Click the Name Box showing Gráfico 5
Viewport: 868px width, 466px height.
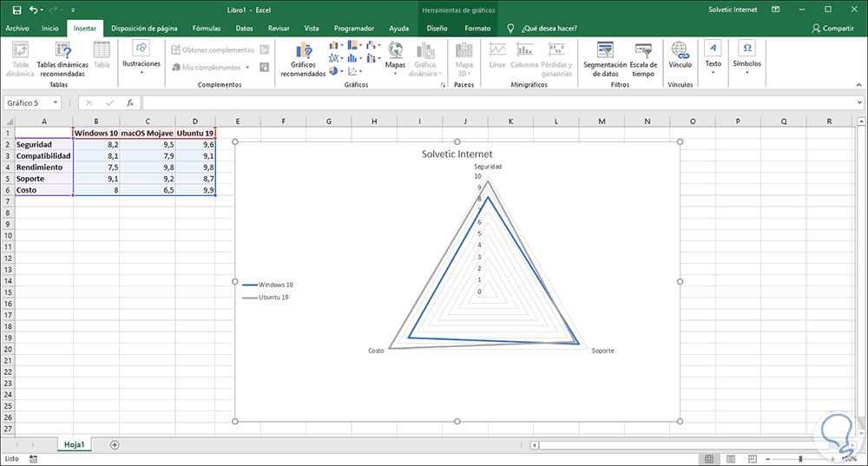coord(28,103)
